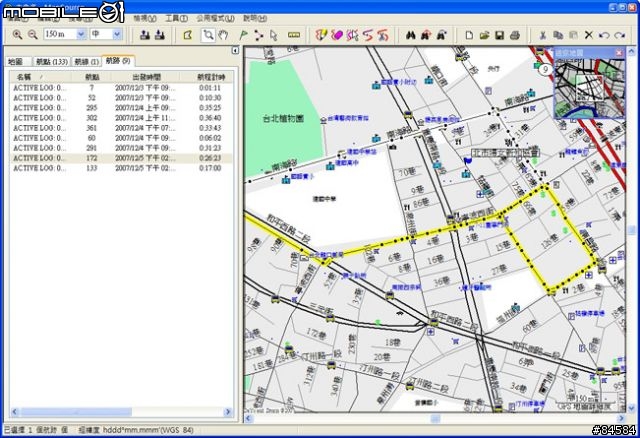The image size is (640, 438).
Task: Sort by the 出發時間 column header
Action: click(x=146, y=77)
